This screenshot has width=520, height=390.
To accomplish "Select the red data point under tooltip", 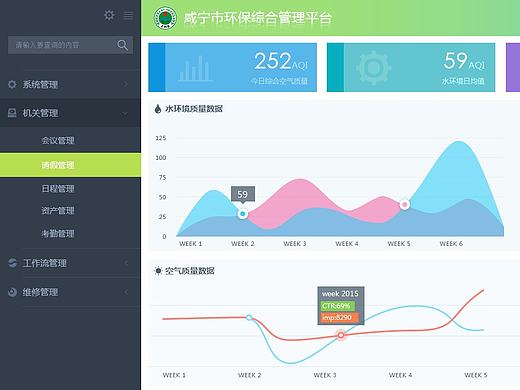I will (x=341, y=335).
